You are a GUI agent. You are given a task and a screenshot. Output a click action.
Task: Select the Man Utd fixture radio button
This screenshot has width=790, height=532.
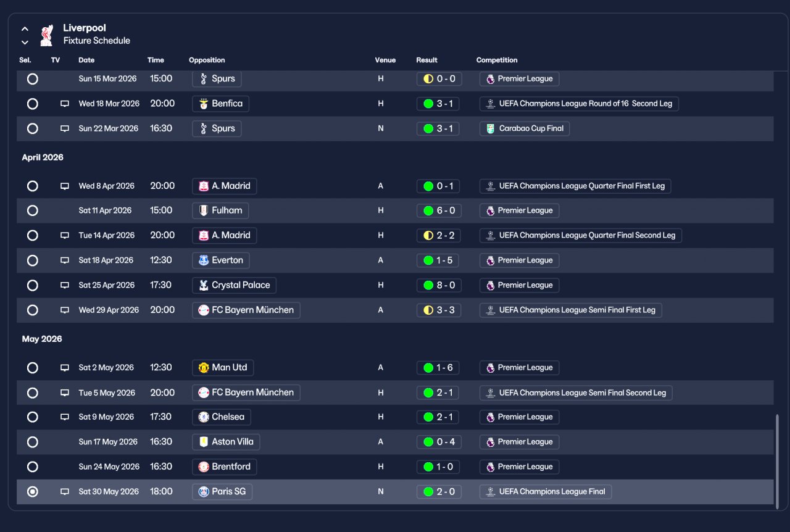33,368
